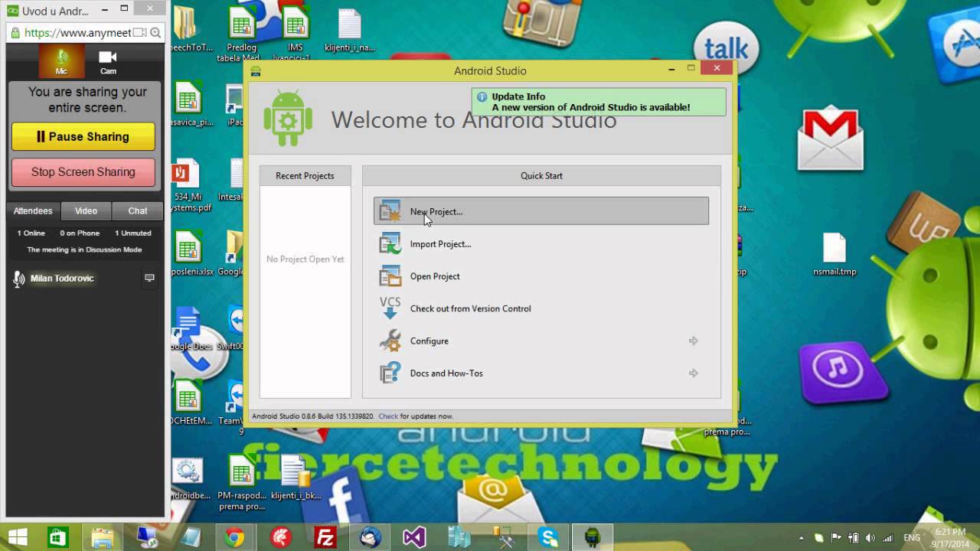Click the No Project Open Yet text

point(305,259)
